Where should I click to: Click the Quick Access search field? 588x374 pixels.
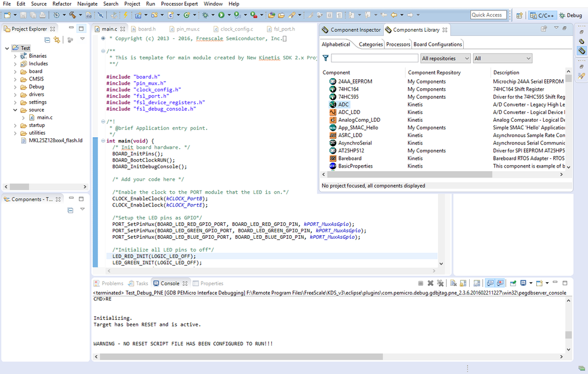488,15
